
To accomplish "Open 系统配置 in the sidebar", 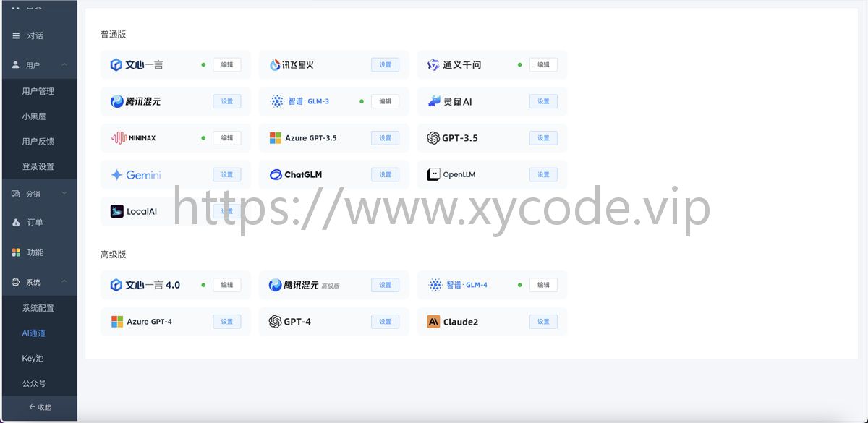I will pos(38,308).
